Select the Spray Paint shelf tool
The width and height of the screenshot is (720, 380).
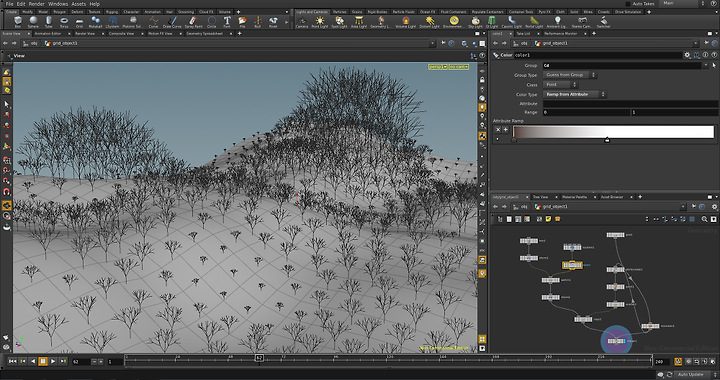193,22
